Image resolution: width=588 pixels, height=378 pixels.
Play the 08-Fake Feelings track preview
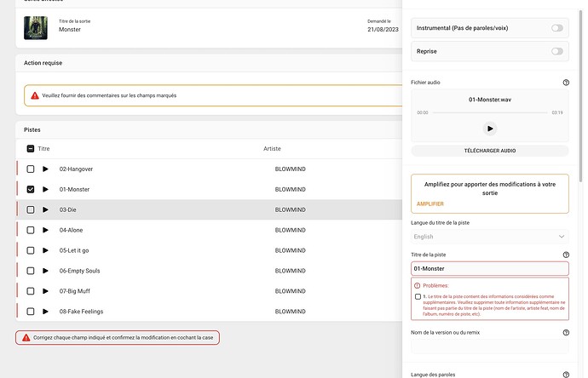pos(45,312)
